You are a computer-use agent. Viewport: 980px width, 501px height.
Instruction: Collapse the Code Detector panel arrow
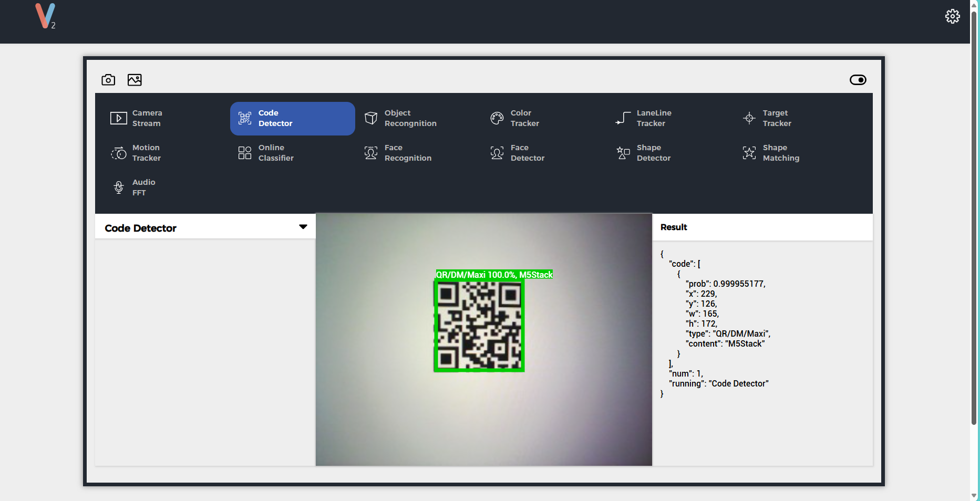pyautogui.click(x=303, y=227)
